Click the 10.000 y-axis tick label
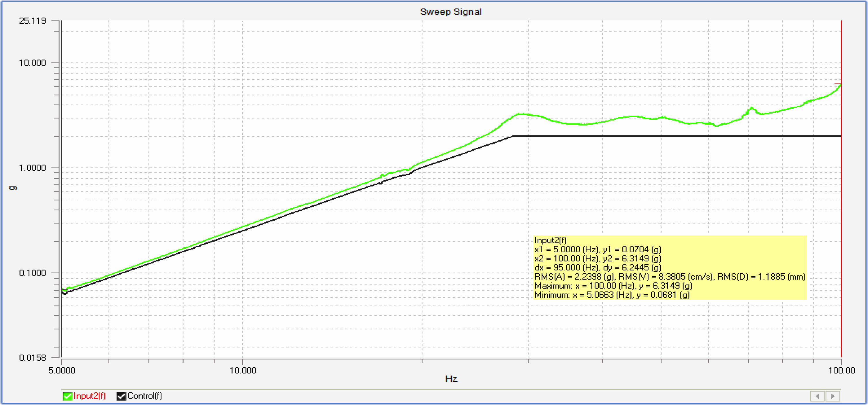The height and width of the screenshot is (405, 868). [32, 63]
